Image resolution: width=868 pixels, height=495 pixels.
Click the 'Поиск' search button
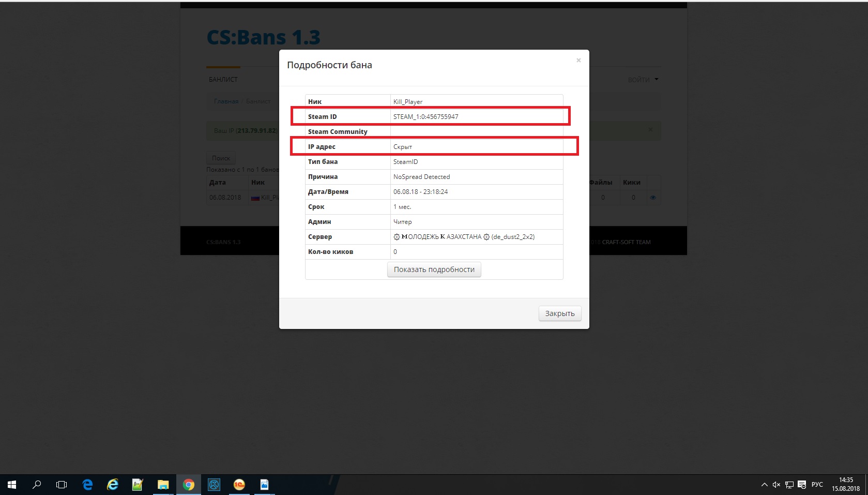(221, 158)
